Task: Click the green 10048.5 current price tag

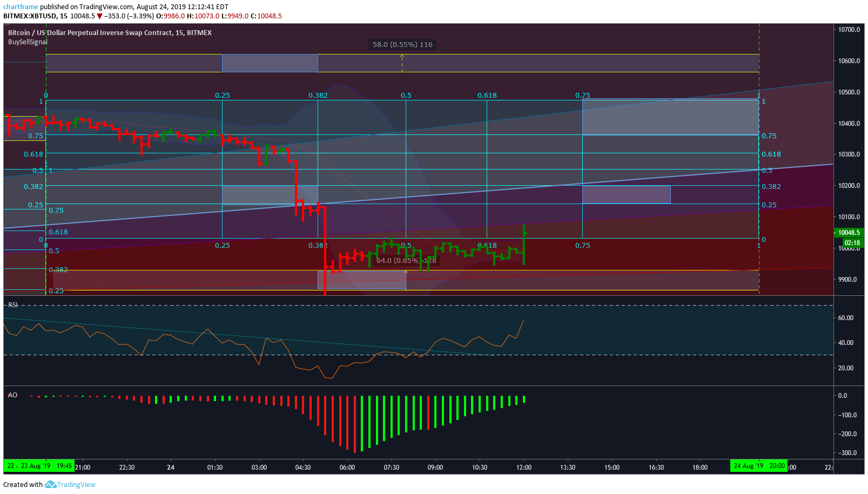Action: (849, 233)
